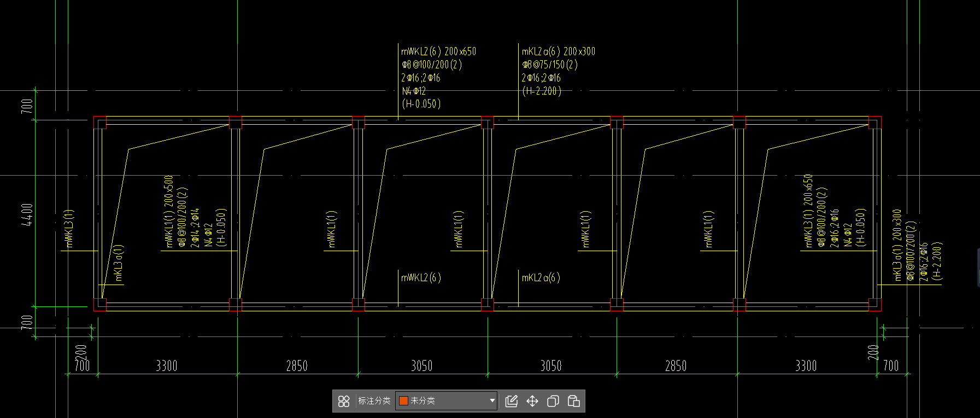Click the paste clipboard icon
Viewport: 980px width, 418px height.
pyautogui.click(x=574, y=401)
